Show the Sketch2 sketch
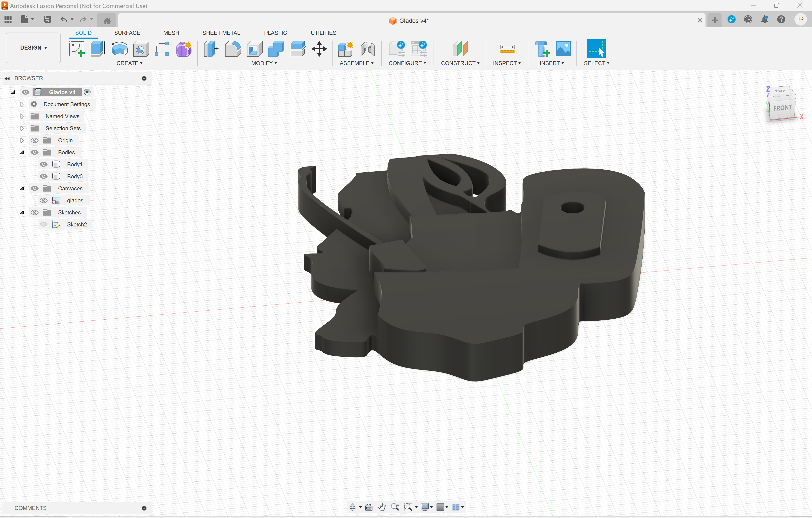Screen dimensions: 812x518 [44, 224]
